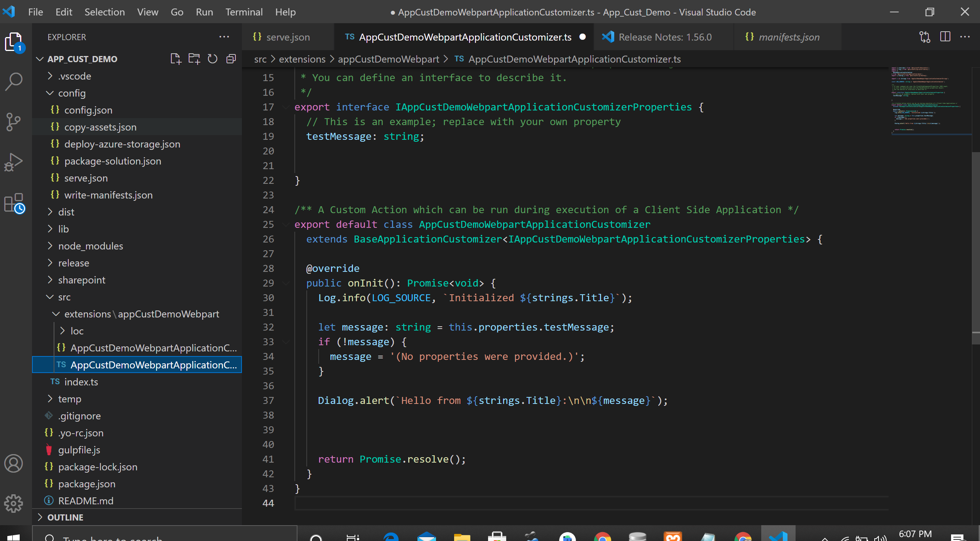Expand the loc folder

click(62, 331)
